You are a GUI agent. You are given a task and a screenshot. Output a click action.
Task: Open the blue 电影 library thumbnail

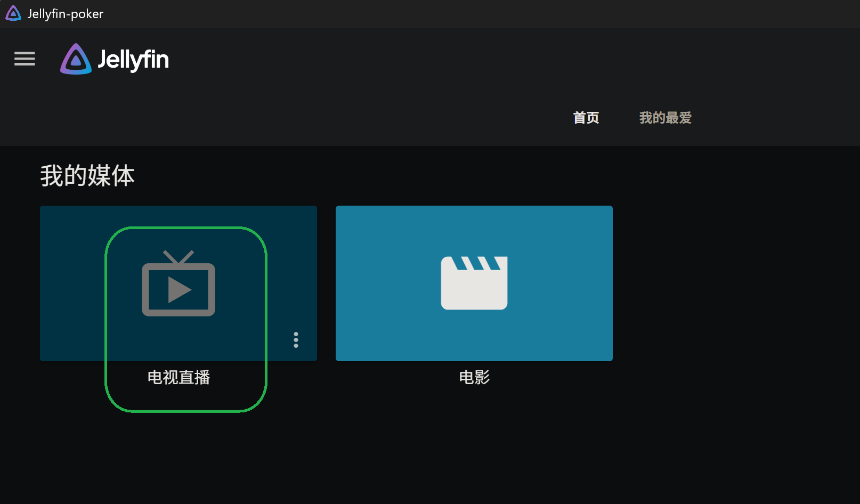click(x=474, y=283)
